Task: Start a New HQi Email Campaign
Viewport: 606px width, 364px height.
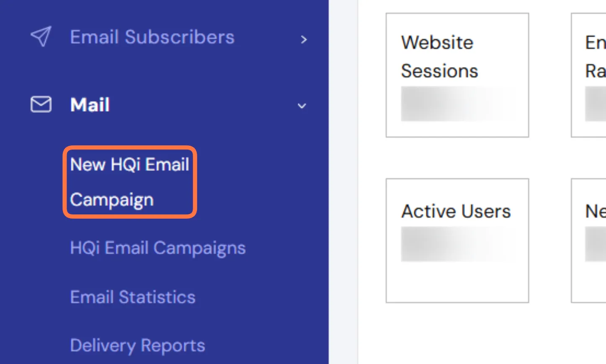Action: coord(129,182)
